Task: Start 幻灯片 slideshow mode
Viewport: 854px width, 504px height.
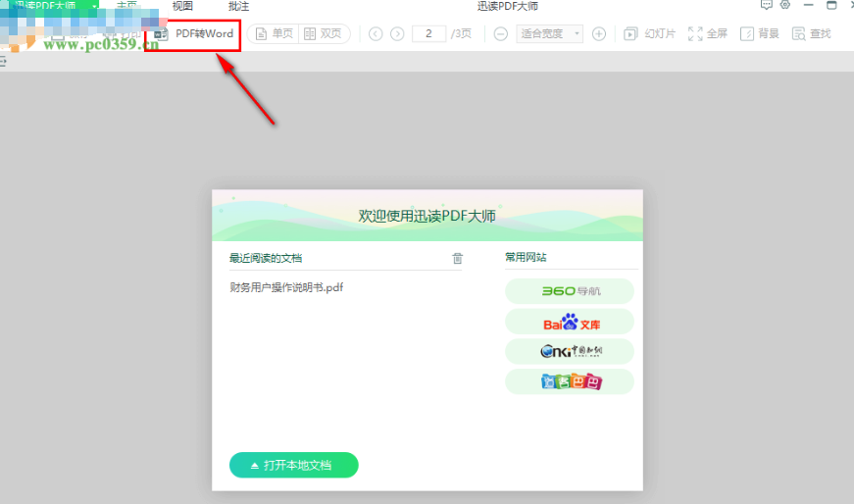Action: pyautogui.click(x=649, y=33)
